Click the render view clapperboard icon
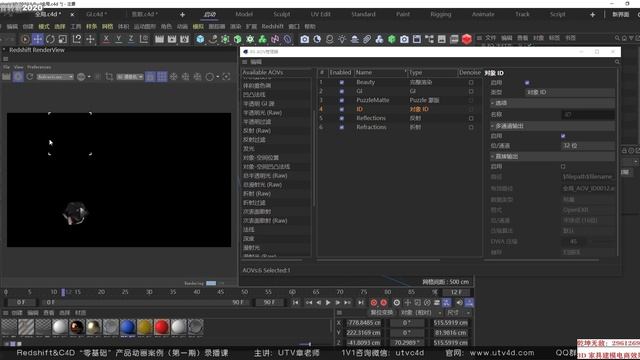 click(159, 39)
